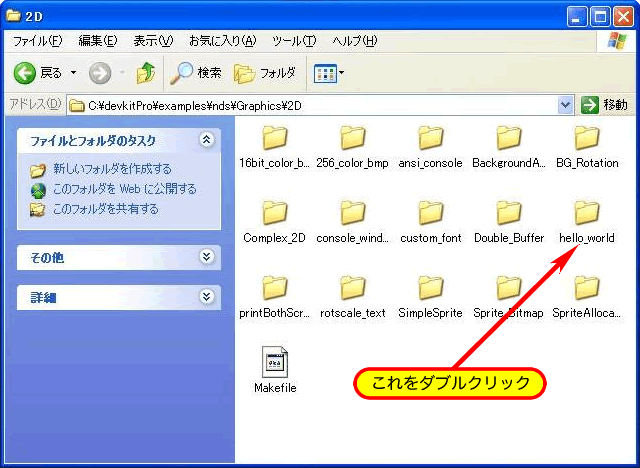Image resolution: width=640 pixels, height=468 pixels.
Task: Select the SimpleSprite folder icon
Action: (x=431, y=288)
